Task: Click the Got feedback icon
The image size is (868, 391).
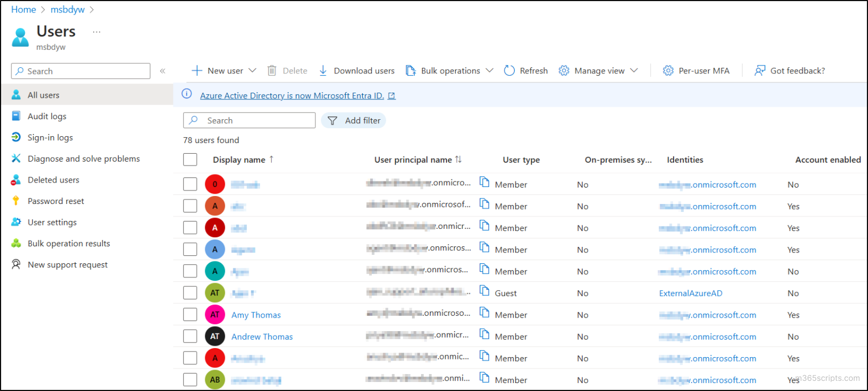Action: pos(759,70)
